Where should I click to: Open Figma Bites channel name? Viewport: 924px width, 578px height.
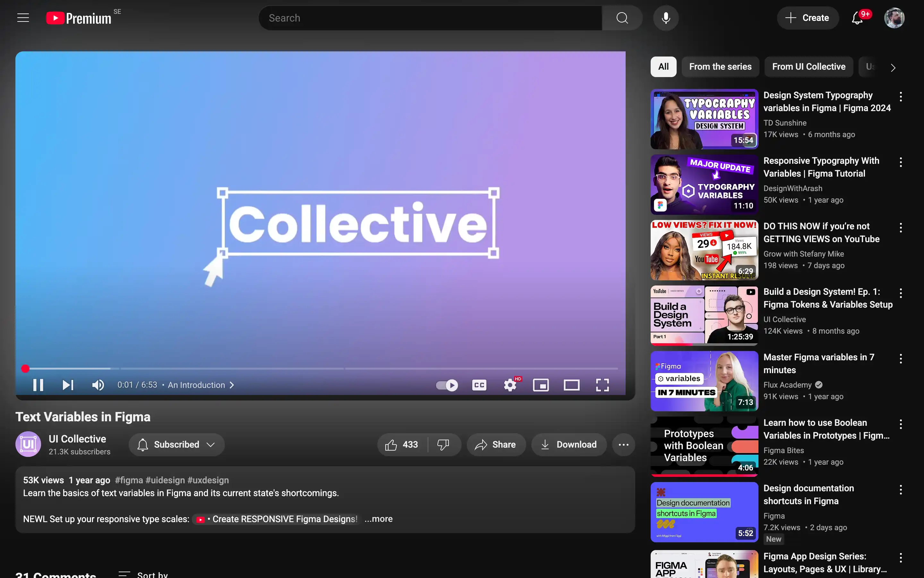(783, 450)
